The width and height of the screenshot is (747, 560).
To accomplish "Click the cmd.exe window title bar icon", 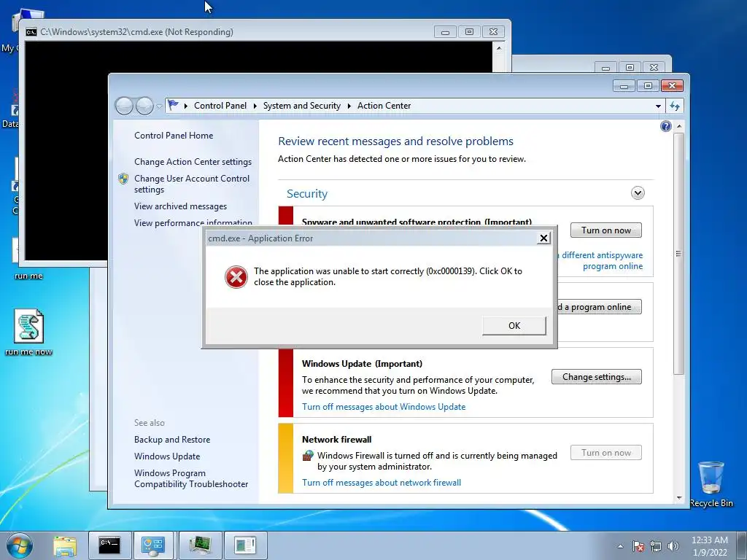I will click(x=31, y=32).
